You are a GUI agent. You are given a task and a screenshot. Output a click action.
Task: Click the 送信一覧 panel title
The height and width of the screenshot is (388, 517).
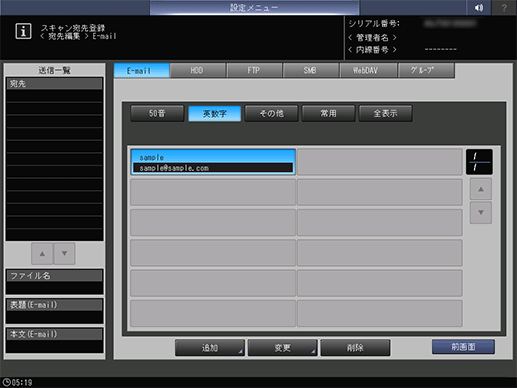(x=54, y=70)
